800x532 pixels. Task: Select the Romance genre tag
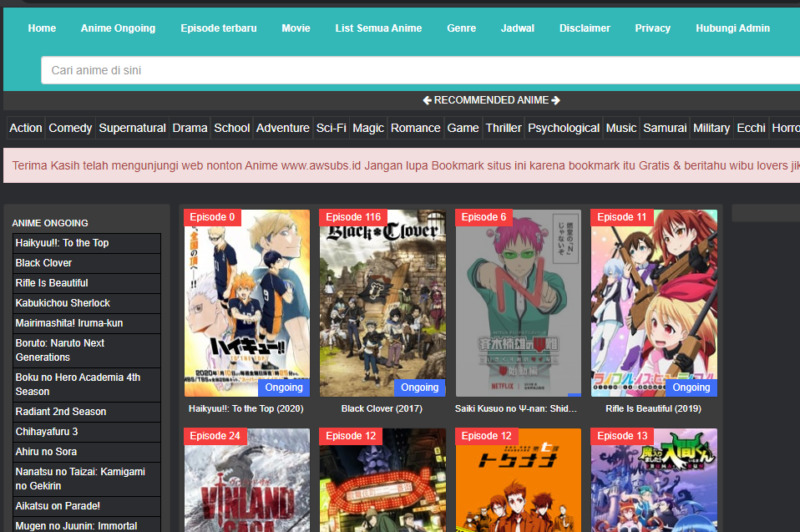pos(415,128)
